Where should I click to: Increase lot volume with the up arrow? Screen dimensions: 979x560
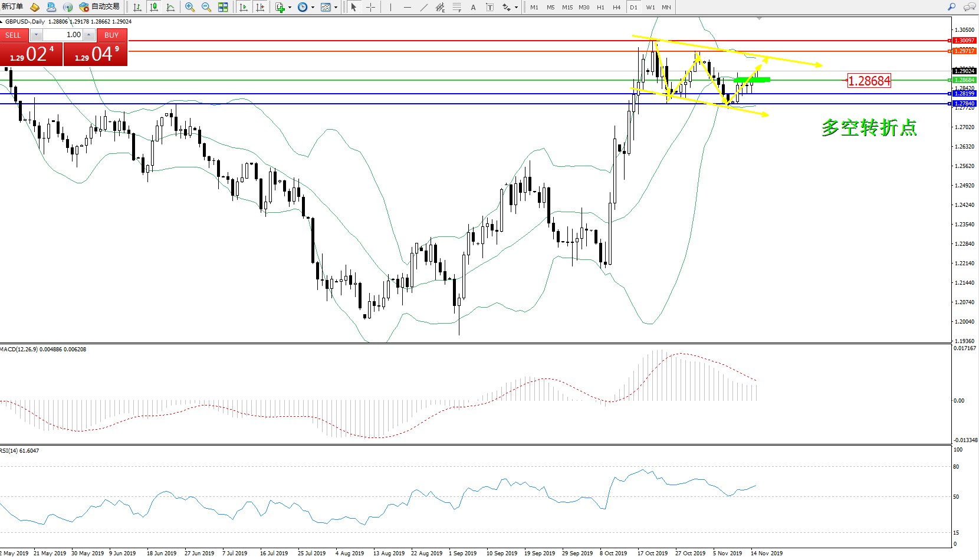[x=88, y=35]
